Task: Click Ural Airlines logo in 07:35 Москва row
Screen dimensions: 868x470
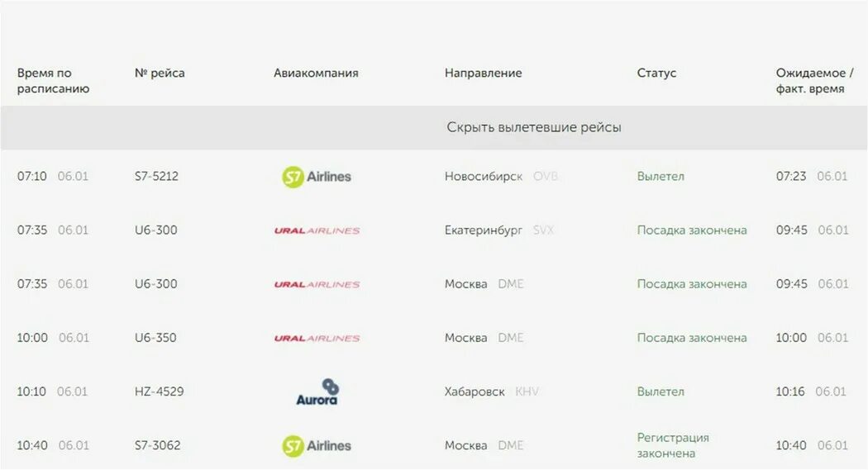Action: click(x=317, y=284)
